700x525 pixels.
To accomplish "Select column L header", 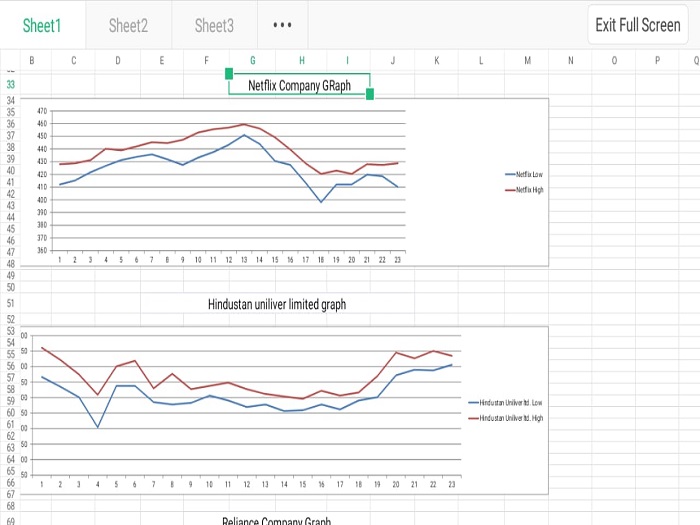I will click(x=481, y=60).
